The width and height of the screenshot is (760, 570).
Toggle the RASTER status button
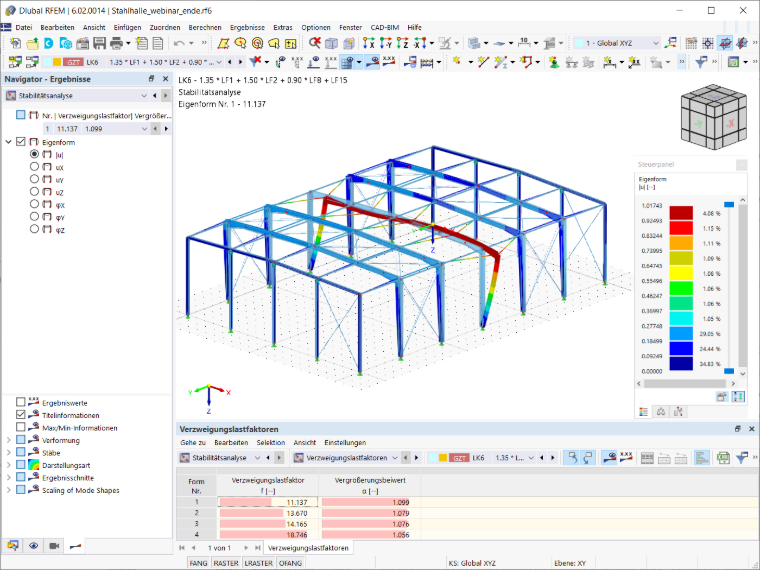pos(226,563)
